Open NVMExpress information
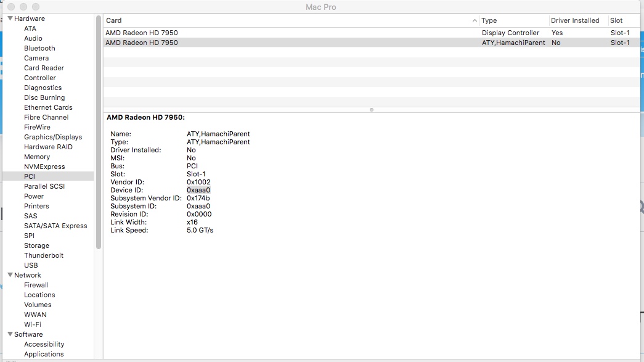This screenshot has width=644, height=362. (x=44, y=167)
